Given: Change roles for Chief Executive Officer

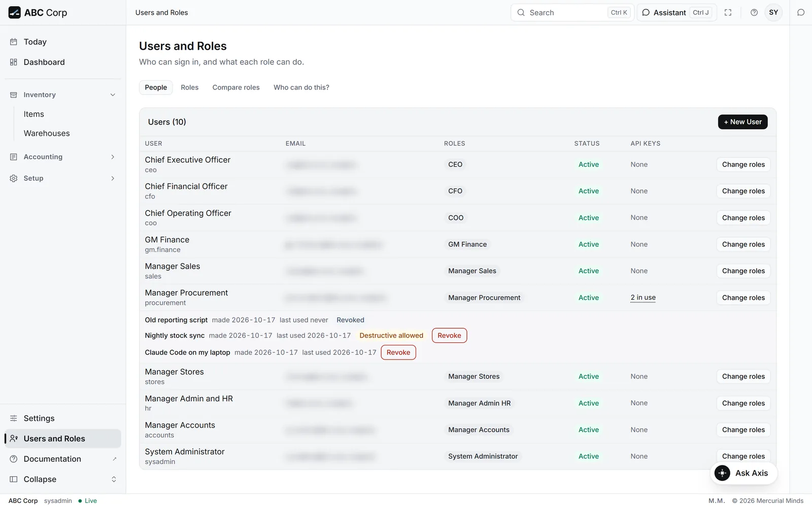Looking at the screenshot, I should tap(743, 165).
